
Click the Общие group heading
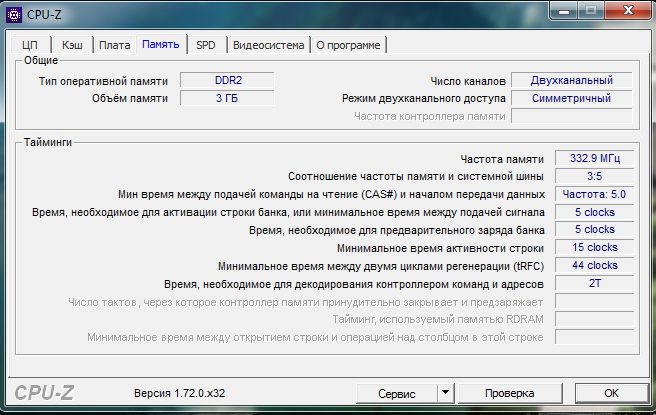point(41,60)
